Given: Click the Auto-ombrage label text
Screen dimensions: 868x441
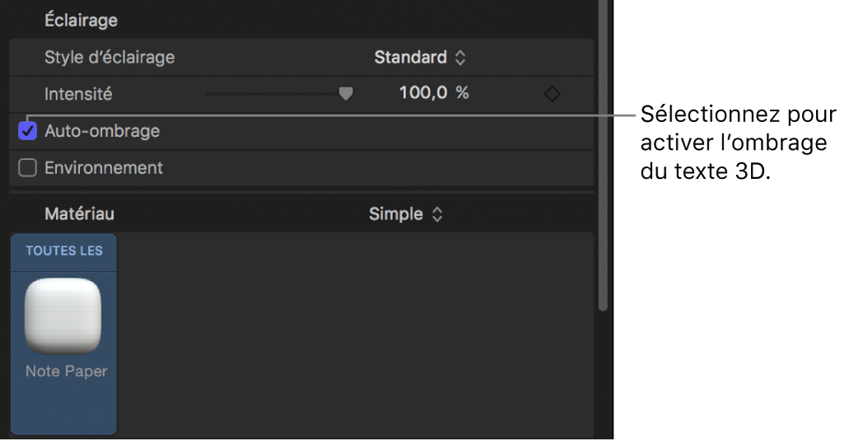Looking at the screenshot, I should 102,131.
